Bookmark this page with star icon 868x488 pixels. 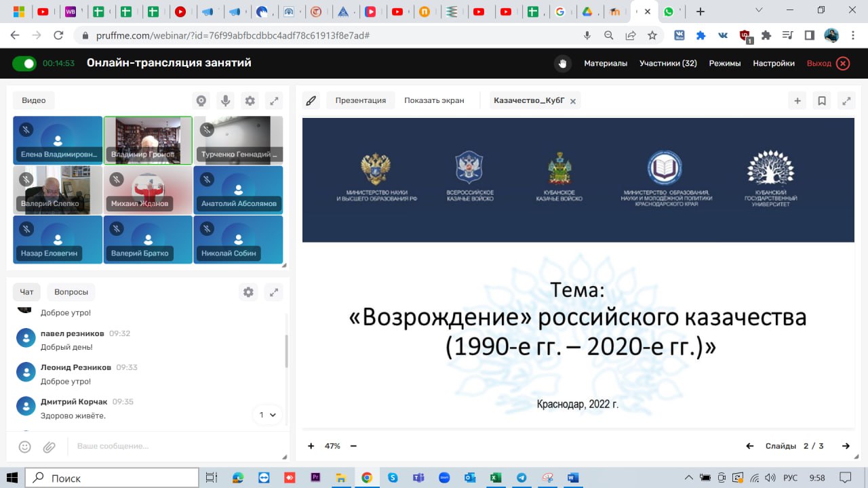[652, 35]
